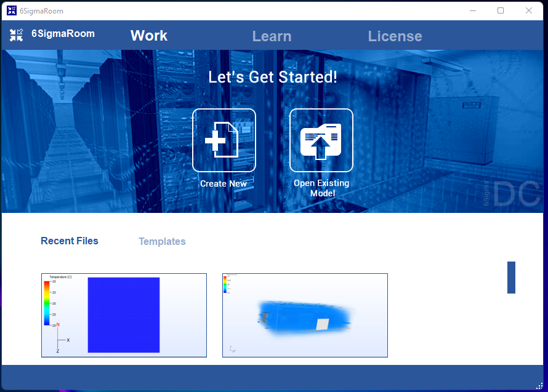Click the 6SigmaRoom title bar app icon
The image size is (548, 392).
12,11
